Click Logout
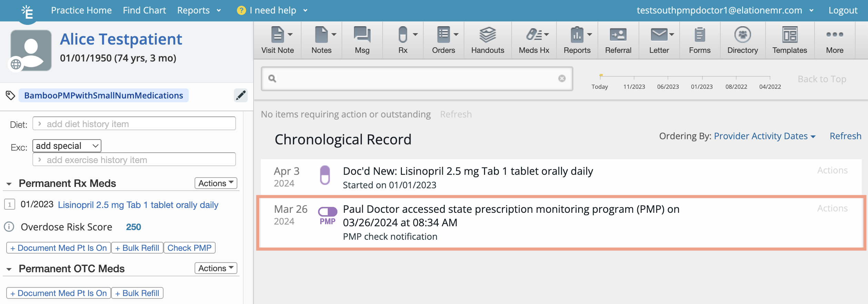This screenshot has height=304, width=868. (x=843, y=10)
